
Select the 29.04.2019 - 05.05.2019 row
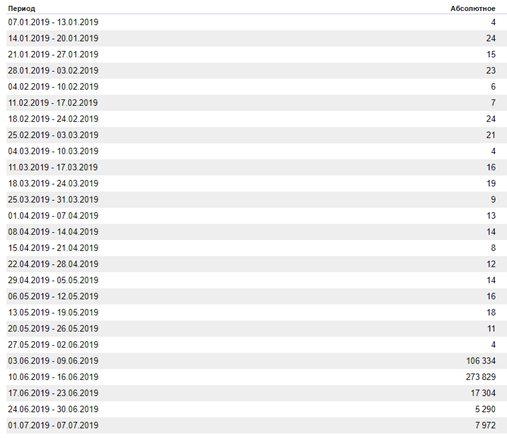pyautogui.click(x=253, y=280)
